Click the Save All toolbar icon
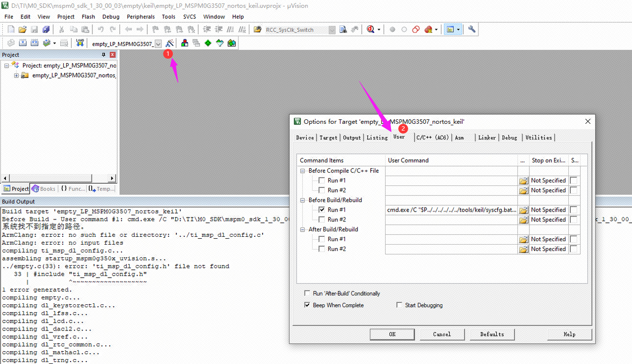This screenshot has width=632, height=364. (x=45, y=30)
